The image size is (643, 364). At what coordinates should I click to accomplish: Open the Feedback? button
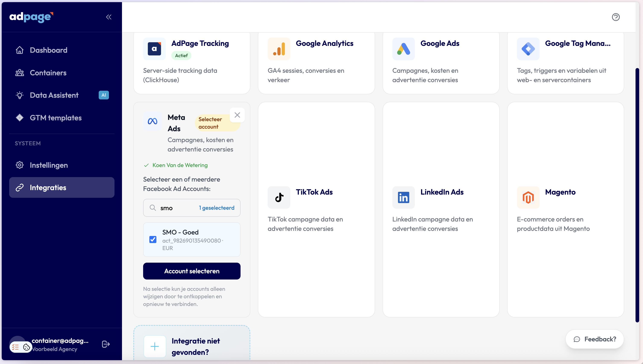pos(595,339)
